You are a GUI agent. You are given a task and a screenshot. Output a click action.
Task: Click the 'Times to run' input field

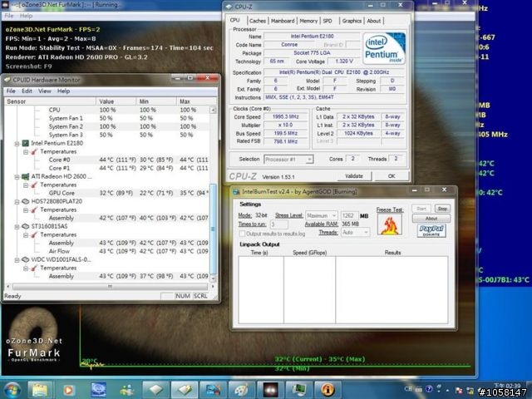(x=279, y=224)
